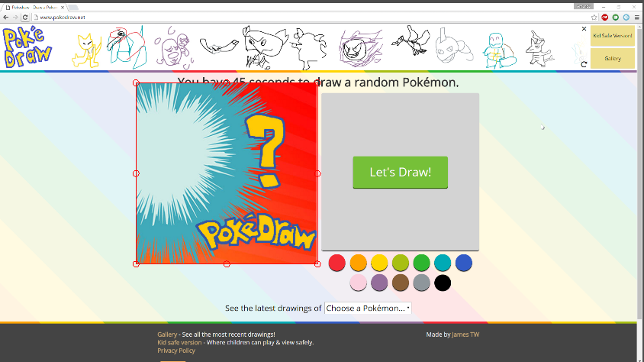The height and width of the screenshot is (362, 644).
Task: Open the Chrome hamburger menu
Action: [x=636, y=18]
